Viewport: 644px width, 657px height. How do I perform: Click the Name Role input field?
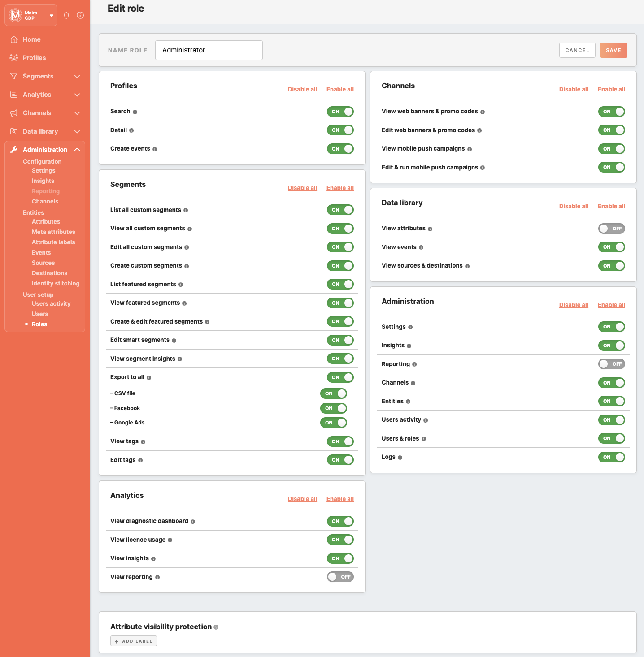pos(209,50)
